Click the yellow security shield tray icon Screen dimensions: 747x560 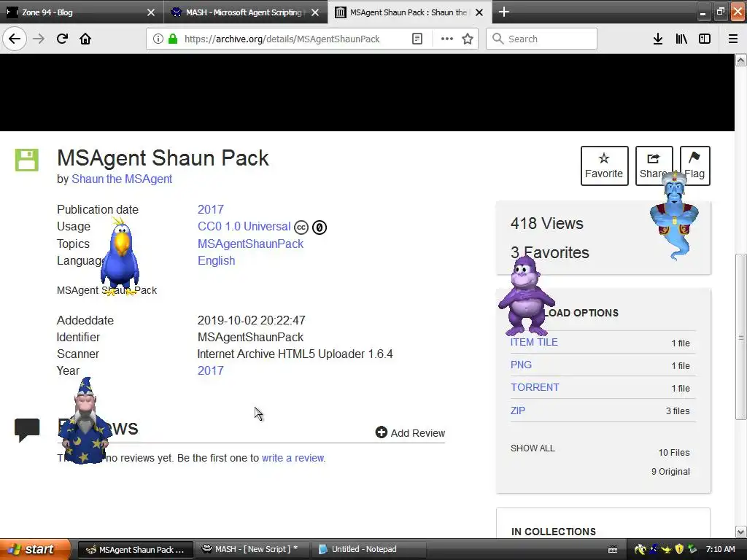pyautogui.click(x=679, y=549)
